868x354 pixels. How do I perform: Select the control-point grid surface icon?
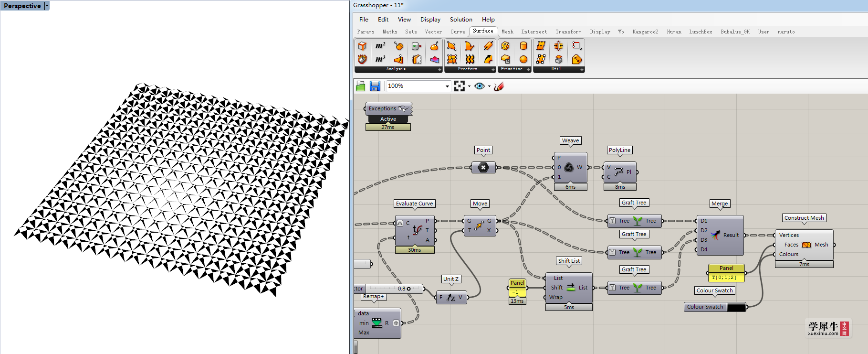pos(452,59)
